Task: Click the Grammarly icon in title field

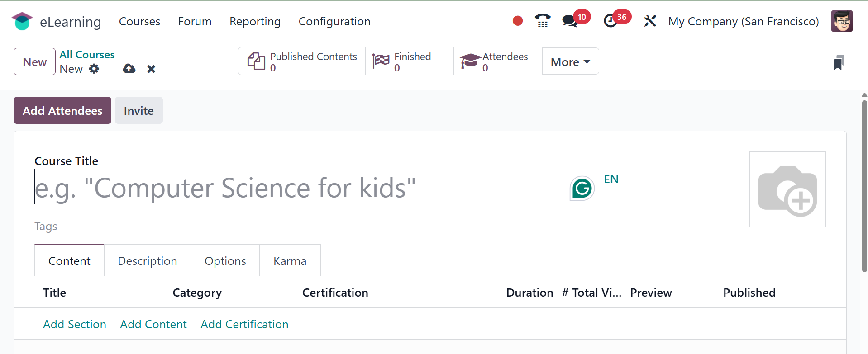Action: point(582,188)
